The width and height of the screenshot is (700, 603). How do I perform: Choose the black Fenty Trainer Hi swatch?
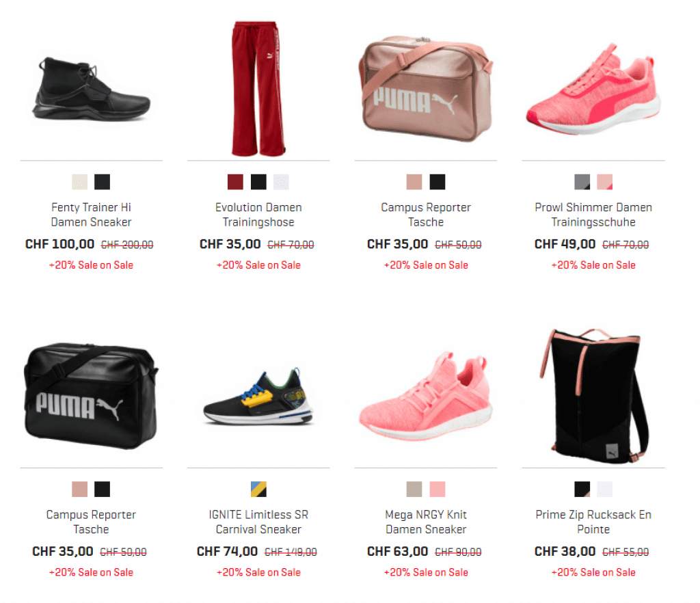tap(103, 182)
